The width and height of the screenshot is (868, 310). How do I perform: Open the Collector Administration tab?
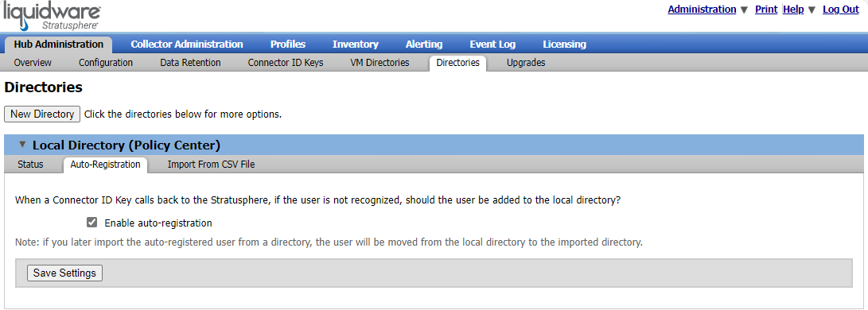click(x=186, y=45)
